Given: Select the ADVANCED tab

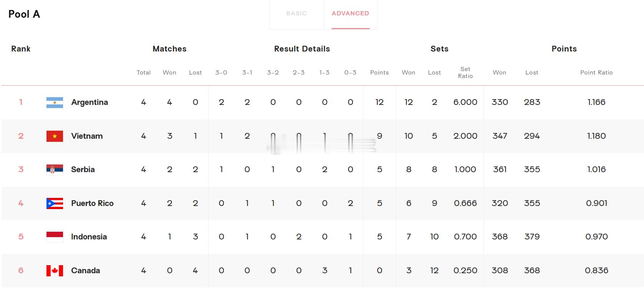Looking at the screenshot, I should click(350, 13).
